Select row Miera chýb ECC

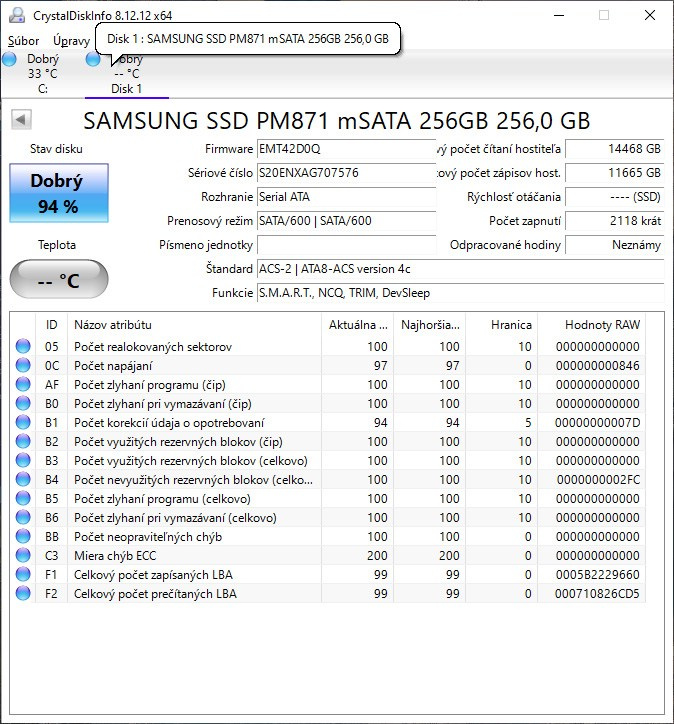[328, 555]
